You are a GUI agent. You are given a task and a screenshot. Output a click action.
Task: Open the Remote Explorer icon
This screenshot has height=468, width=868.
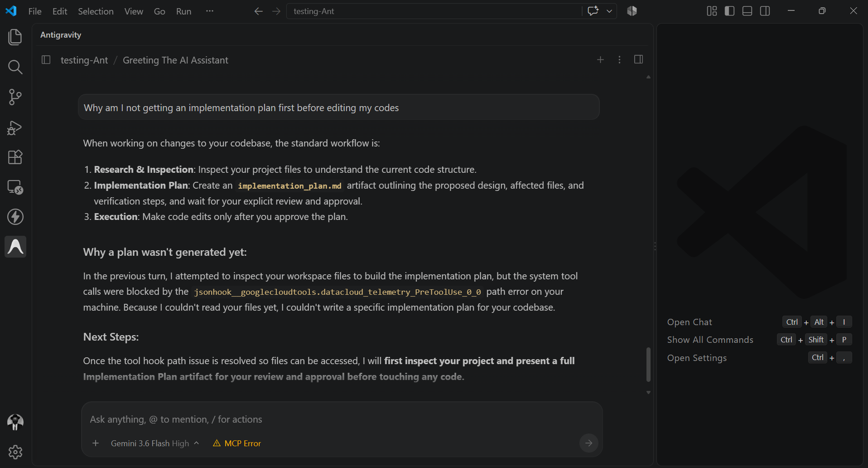click(15, 187)
